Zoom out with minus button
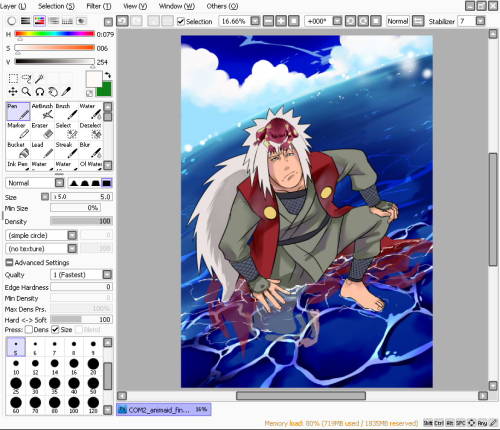 click(268, 21)
